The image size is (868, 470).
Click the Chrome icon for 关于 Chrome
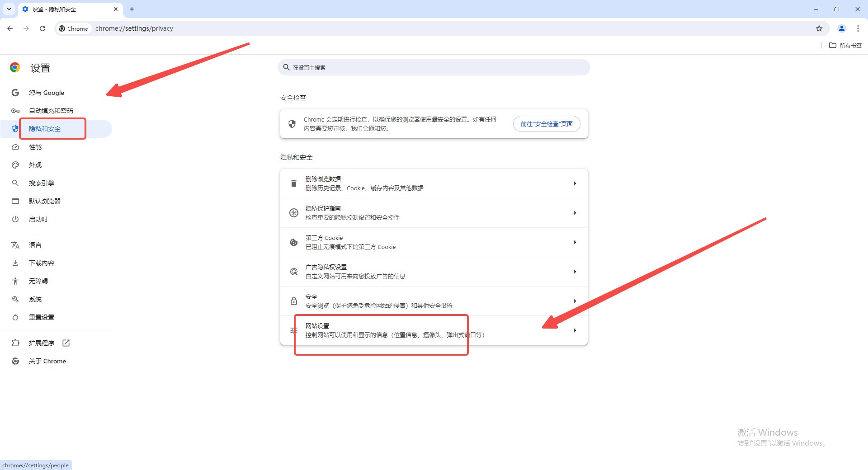click(x=15, y=361)
